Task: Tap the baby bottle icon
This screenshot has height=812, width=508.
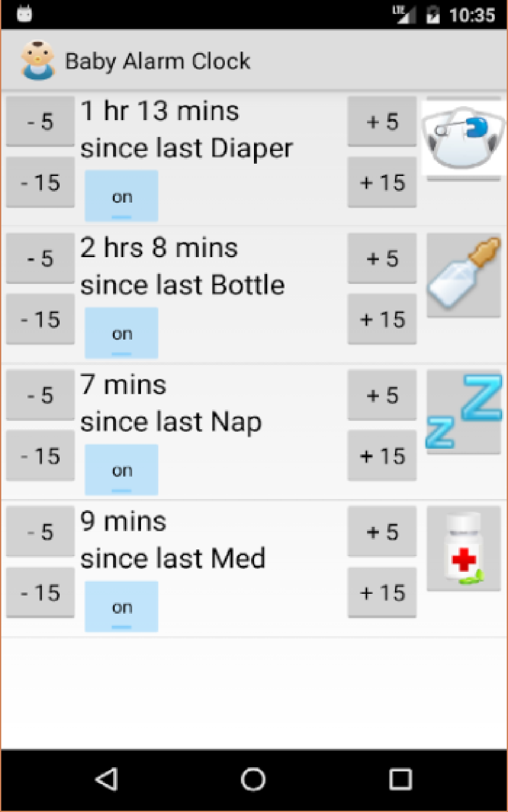Action: [x=464, y=274]
